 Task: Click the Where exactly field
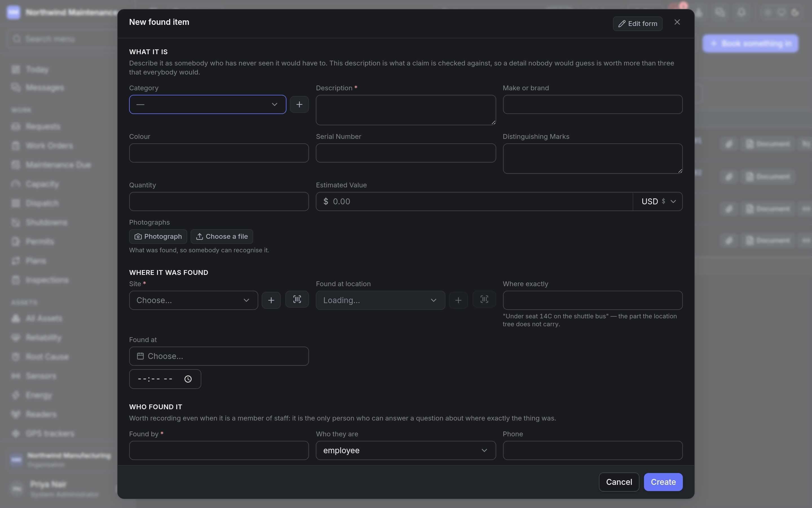pyautogui.click(x=593, y=300)
